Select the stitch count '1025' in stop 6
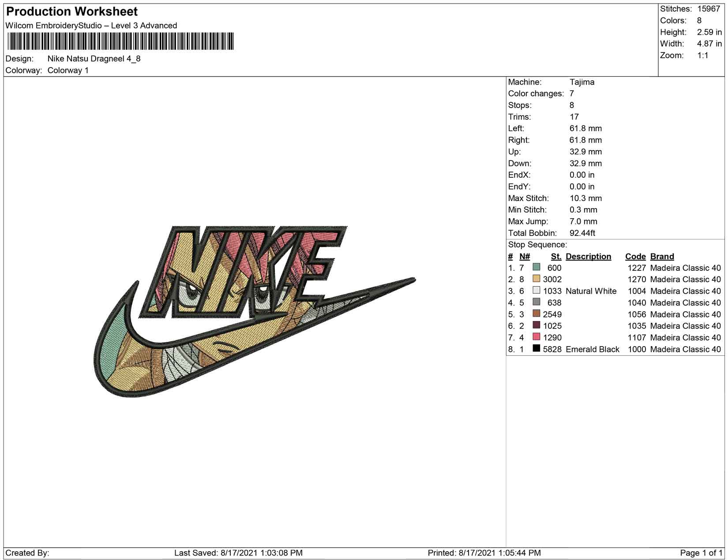 tap(552, 326)
